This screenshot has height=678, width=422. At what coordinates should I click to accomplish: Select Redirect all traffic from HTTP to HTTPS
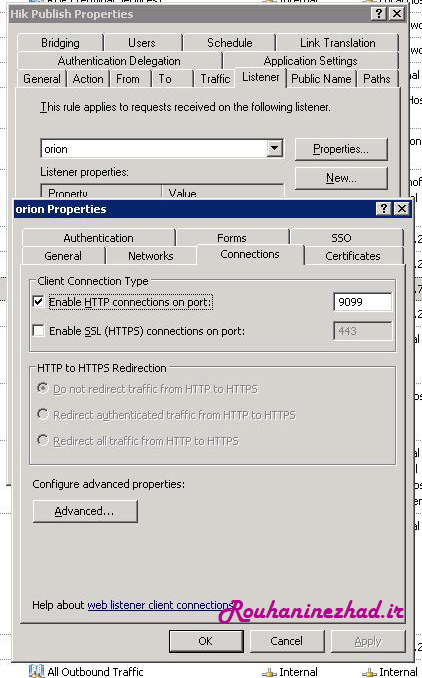(x=42, y=440)
